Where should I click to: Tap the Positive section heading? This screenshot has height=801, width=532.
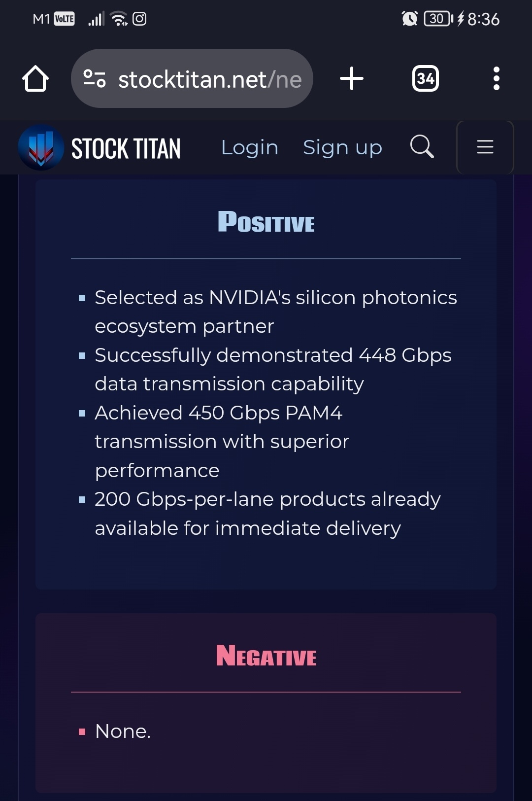tap(266, 222)
